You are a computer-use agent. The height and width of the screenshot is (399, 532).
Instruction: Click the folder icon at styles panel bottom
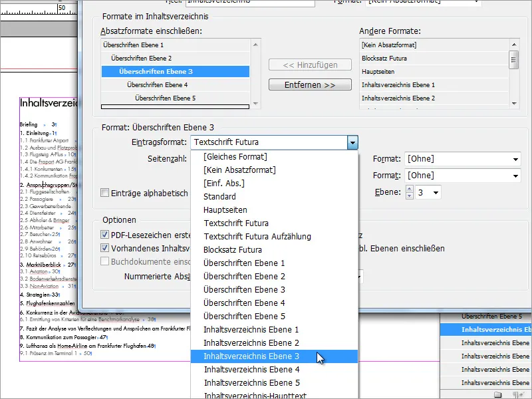[497, 394]
